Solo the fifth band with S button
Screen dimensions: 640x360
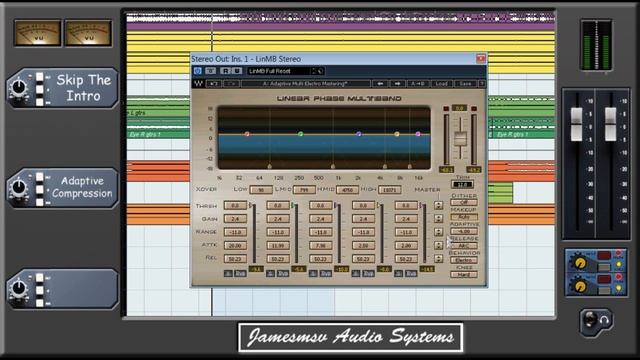(399, 273)
